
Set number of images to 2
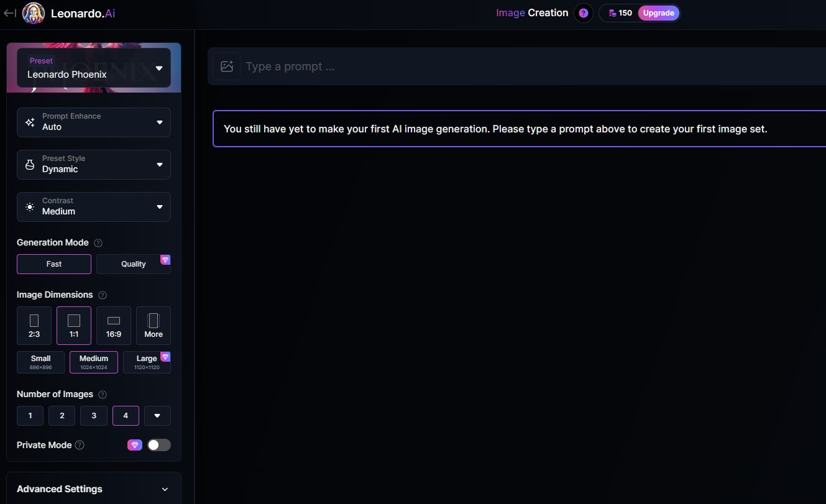click(x=62, y=416)
